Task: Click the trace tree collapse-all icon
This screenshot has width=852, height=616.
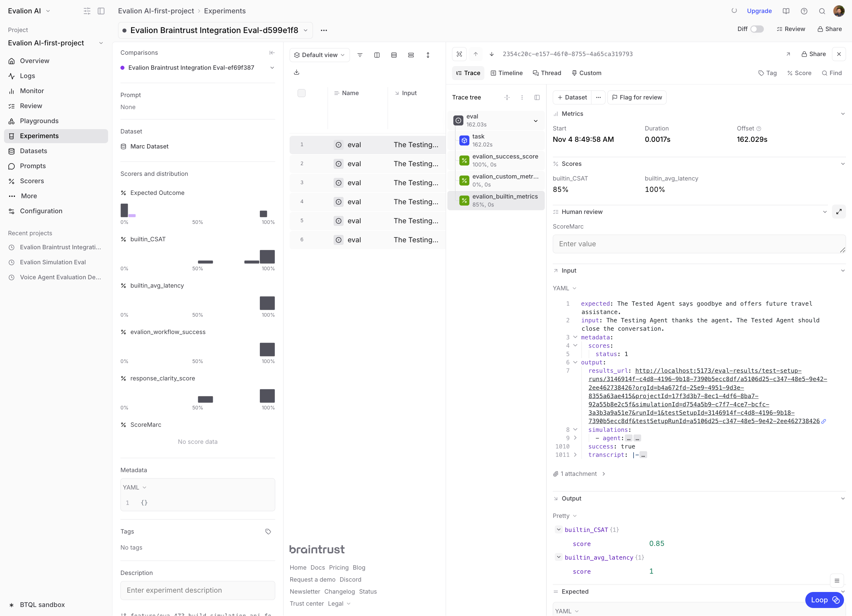Action: pos(507,97)
